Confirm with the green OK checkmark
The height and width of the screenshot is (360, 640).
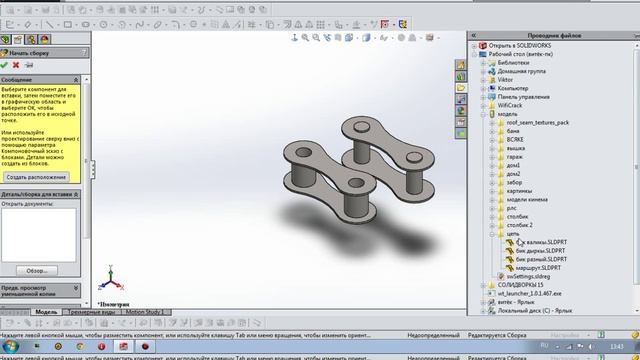[x=4, y=65]
